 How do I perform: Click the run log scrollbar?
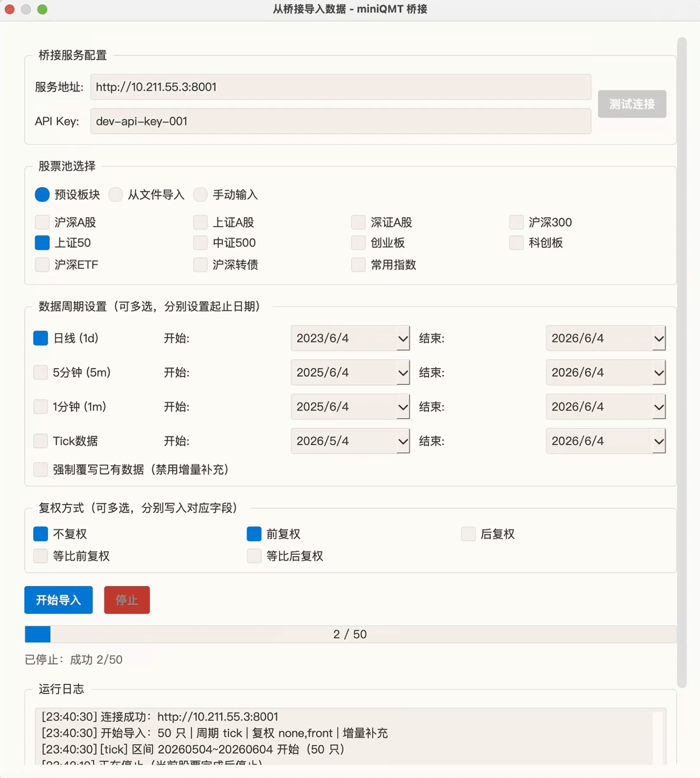click(x=657, y=738)
